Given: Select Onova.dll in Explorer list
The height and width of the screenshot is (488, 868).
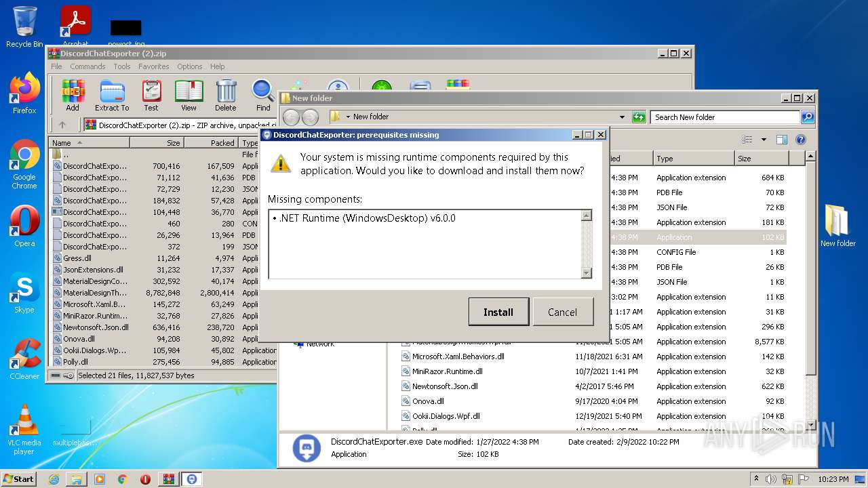Looking at the screenshot, I should point(428,401).
